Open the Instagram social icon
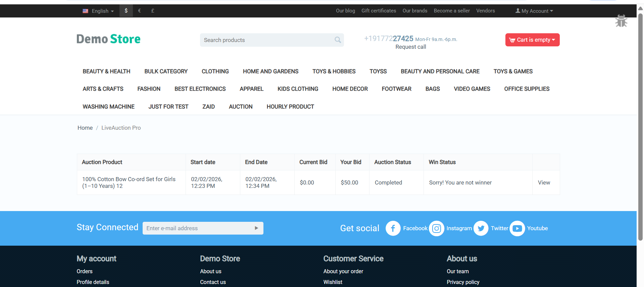 437,229
